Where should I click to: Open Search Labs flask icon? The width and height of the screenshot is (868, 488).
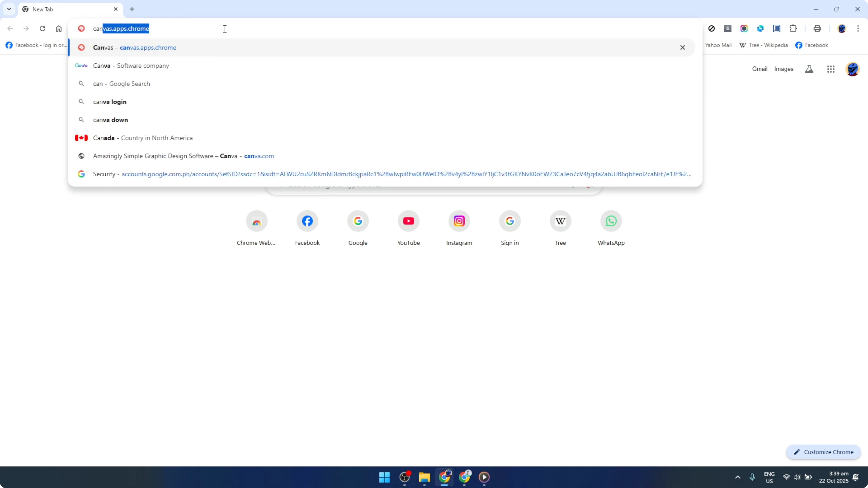(x=809, y=69)
